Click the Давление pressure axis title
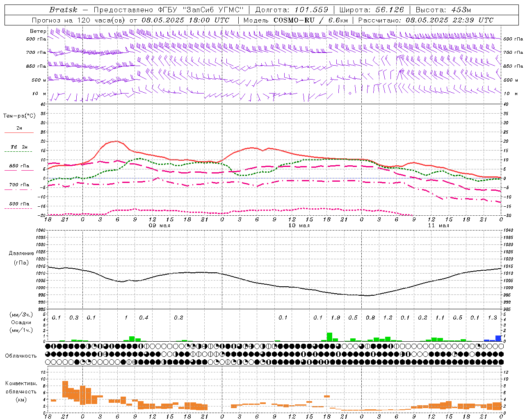This screenshot has width=525, height=420. 21,253
